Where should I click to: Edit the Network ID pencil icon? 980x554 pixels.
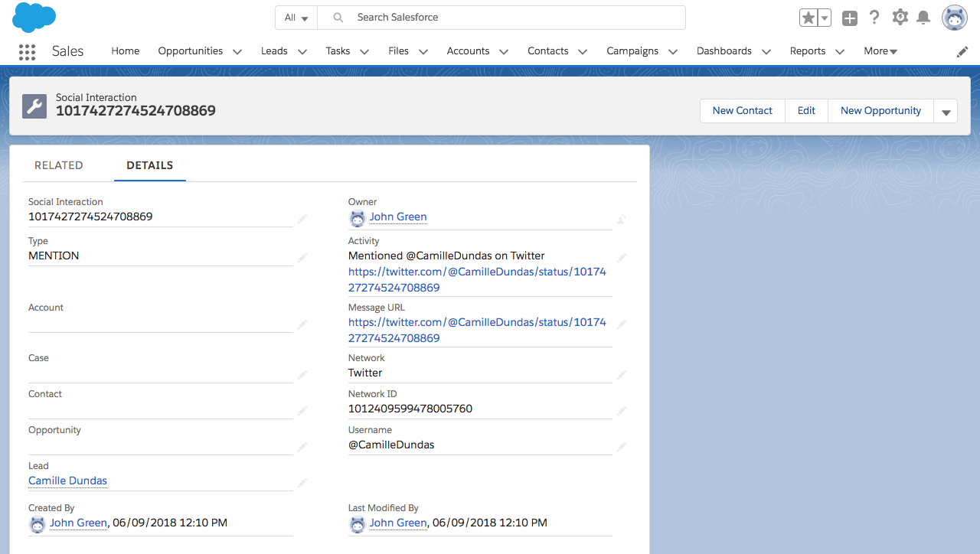coord(622,411)
